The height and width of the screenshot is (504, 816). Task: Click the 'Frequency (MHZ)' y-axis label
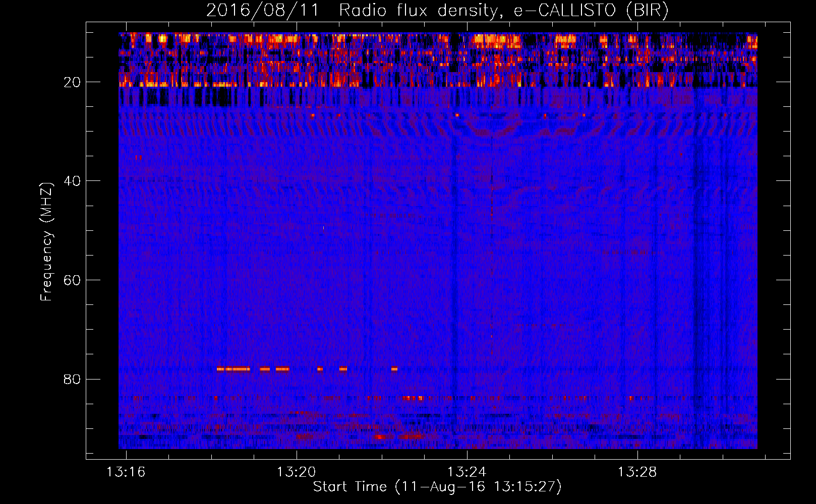click(x=46, y=242)
